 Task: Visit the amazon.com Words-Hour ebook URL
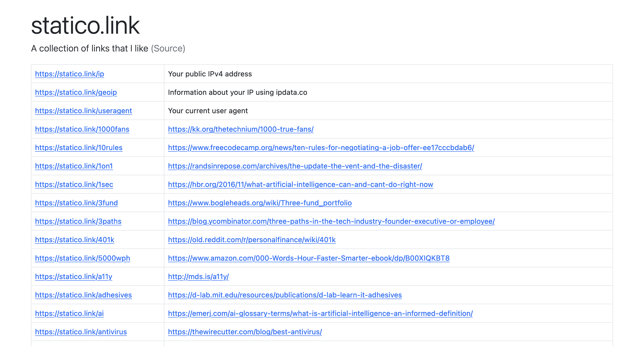pos(309,258)
